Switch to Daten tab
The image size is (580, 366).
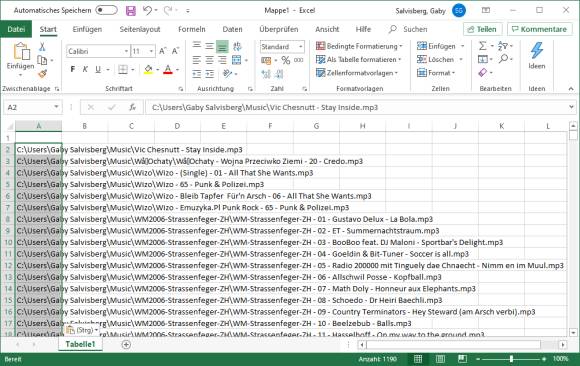232,29
